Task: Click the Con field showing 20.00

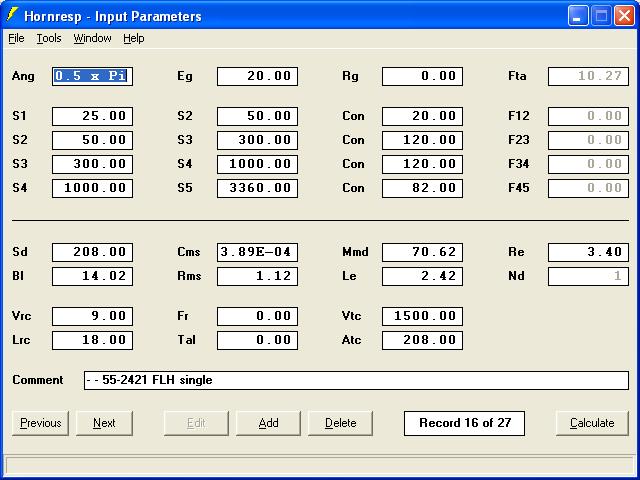Action: pyautogui.click(x=422, y=116)
